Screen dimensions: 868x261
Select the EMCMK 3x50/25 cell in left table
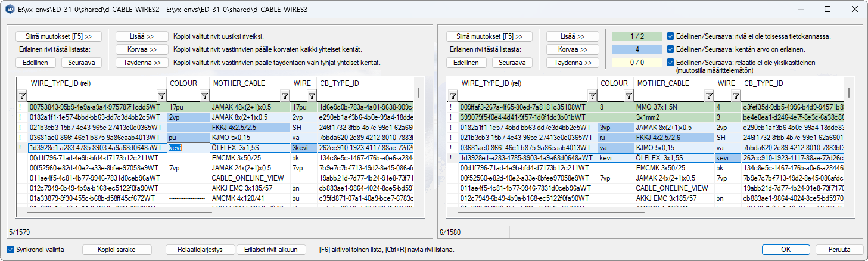tap(235, 158)
